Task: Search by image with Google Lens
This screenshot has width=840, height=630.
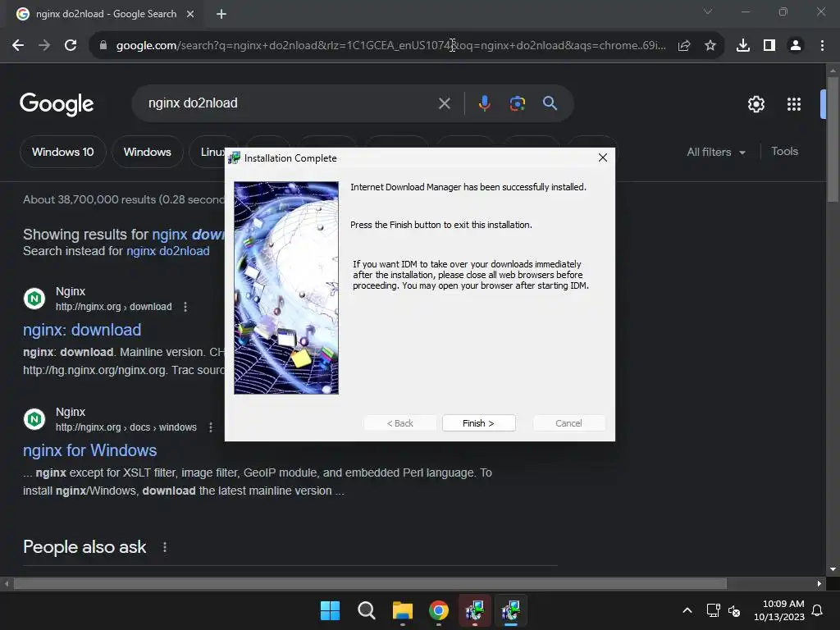Action: pos(518,103)
